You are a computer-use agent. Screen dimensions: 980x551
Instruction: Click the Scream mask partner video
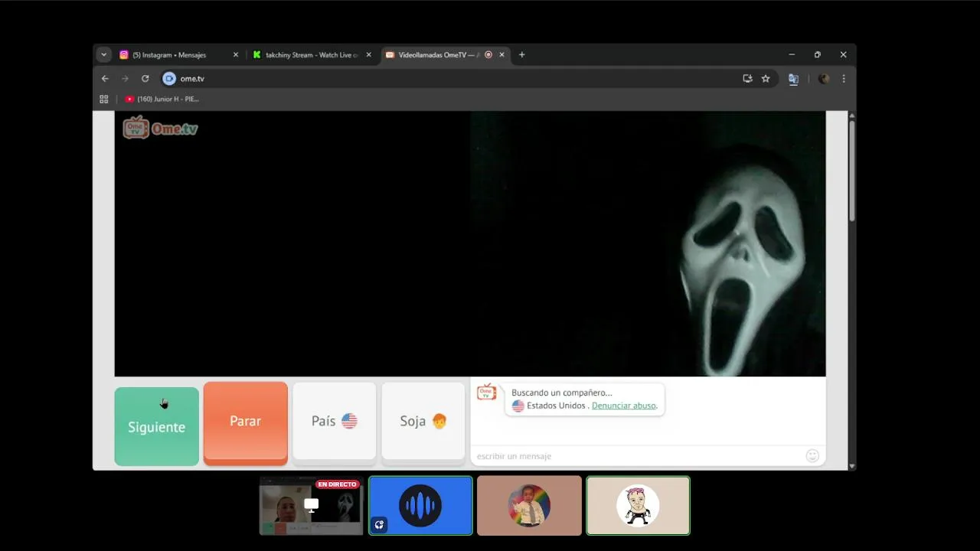(x=648, y=243)
